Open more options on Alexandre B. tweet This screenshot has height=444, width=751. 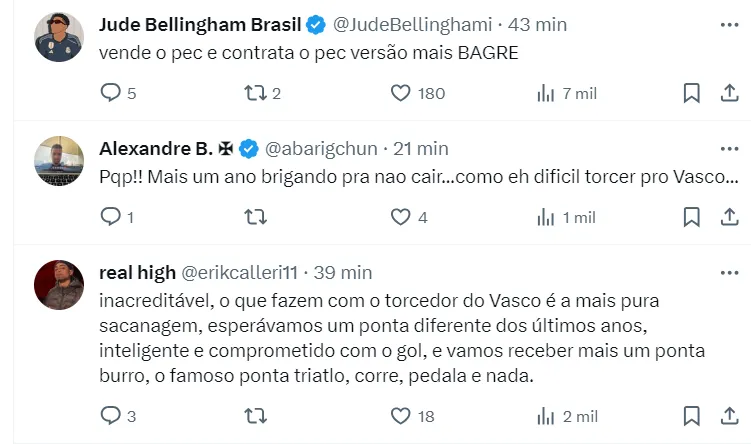(729, 148)
